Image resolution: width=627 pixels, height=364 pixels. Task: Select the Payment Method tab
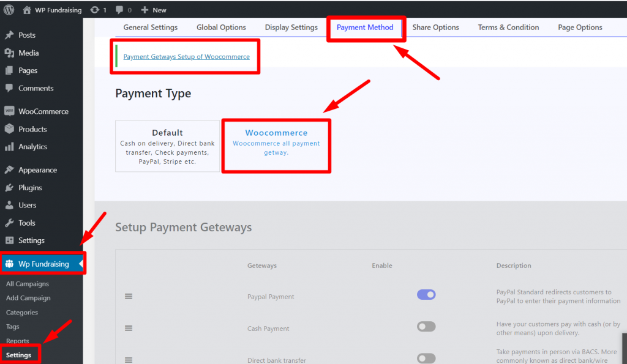coord(365,27)
